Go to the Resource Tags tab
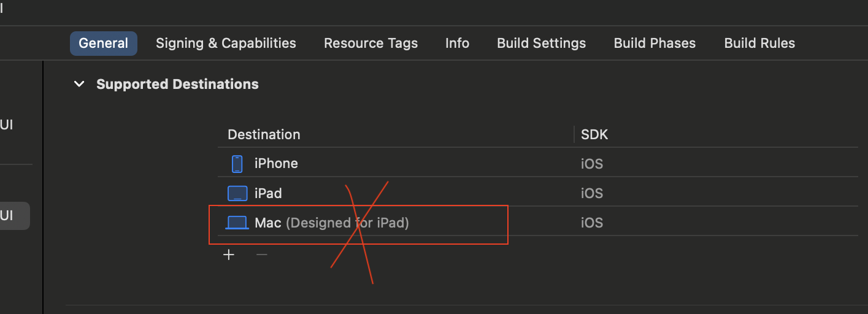The width and height of the screenshot is (868, 314). [371, 44]
